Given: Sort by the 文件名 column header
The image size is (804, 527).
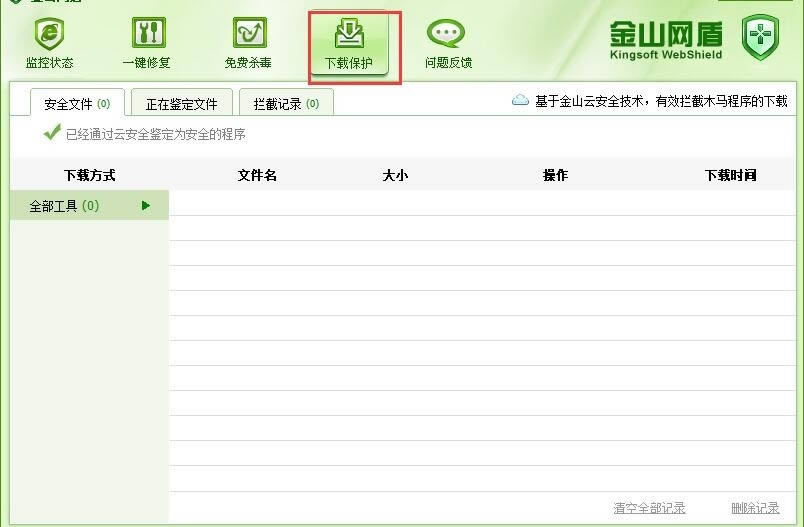Looking at the screenshot, I should (x=257, y=175).
